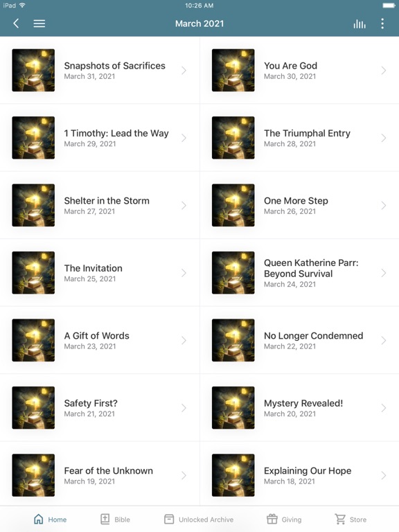Screen dimensions: 399x532
Task: Open 1 Timothy: Lead the Way devotional
Action: coord(100,138)
